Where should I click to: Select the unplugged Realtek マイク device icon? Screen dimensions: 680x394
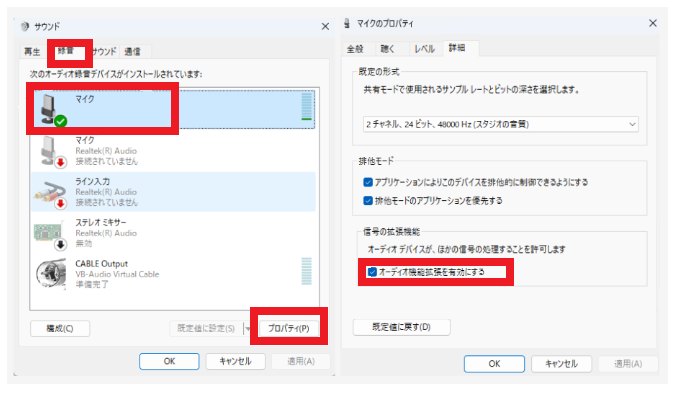tap(53, 152)
